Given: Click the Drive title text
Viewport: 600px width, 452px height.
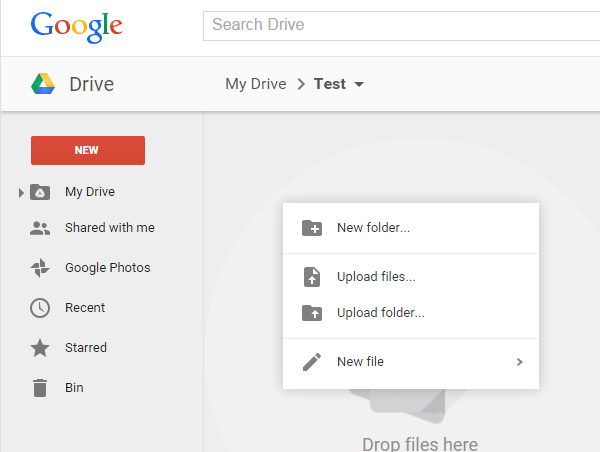Looking at the screenshot, I should 91,84.
